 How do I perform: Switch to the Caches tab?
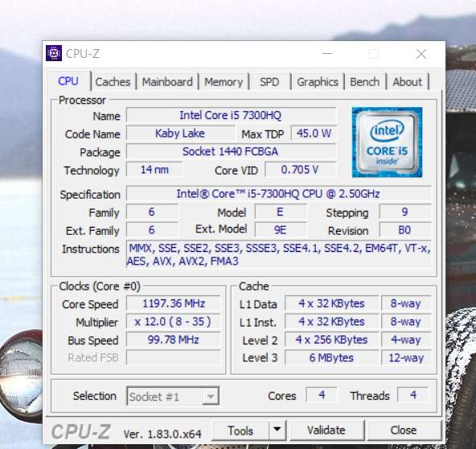(113, 82)
